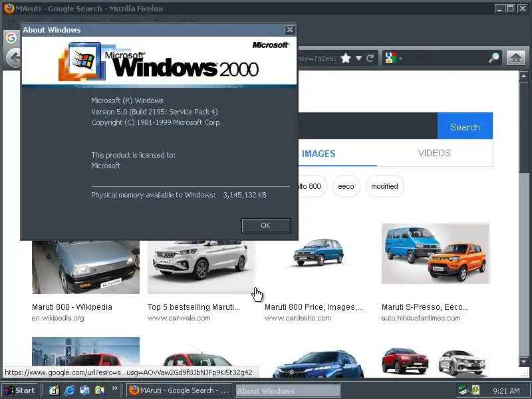Maximize the Firefox window

(x=510, y=9)
